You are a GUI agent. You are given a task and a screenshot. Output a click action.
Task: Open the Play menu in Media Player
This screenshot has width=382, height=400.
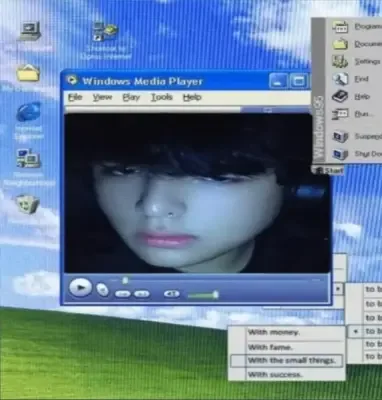pyautogui.click(x=131, y=97)
